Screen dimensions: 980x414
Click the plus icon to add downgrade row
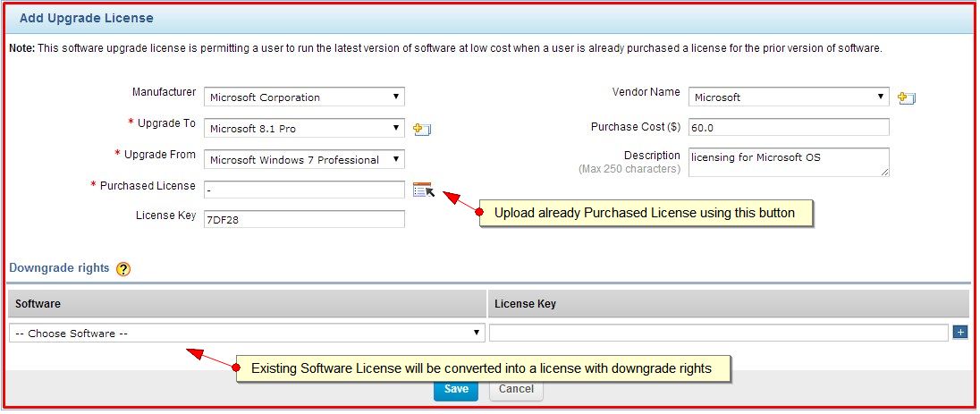(960, 333)
